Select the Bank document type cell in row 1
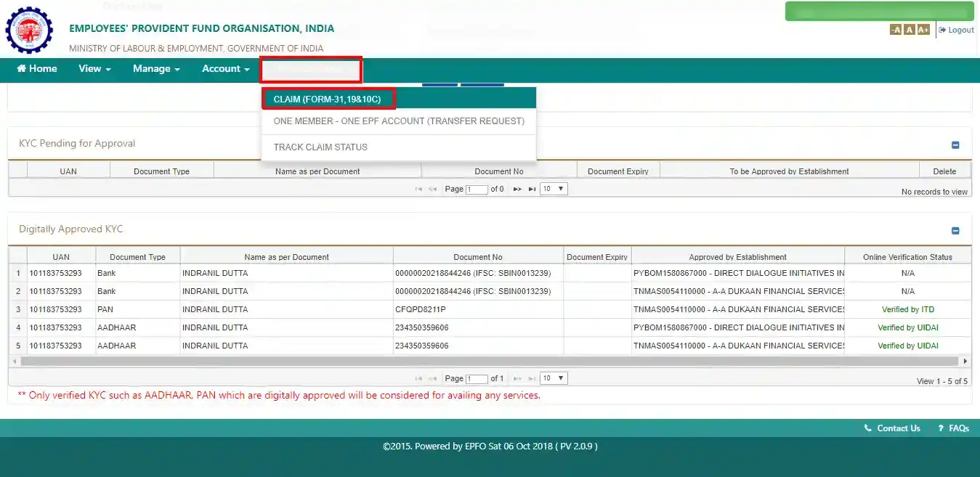 pyautogui.click(x=137, y=273)
